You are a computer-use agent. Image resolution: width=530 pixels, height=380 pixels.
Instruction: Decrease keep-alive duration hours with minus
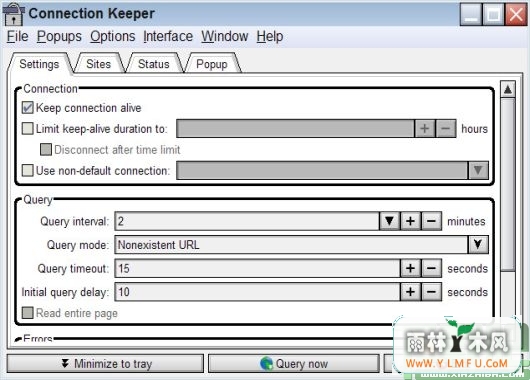(445, 128)
